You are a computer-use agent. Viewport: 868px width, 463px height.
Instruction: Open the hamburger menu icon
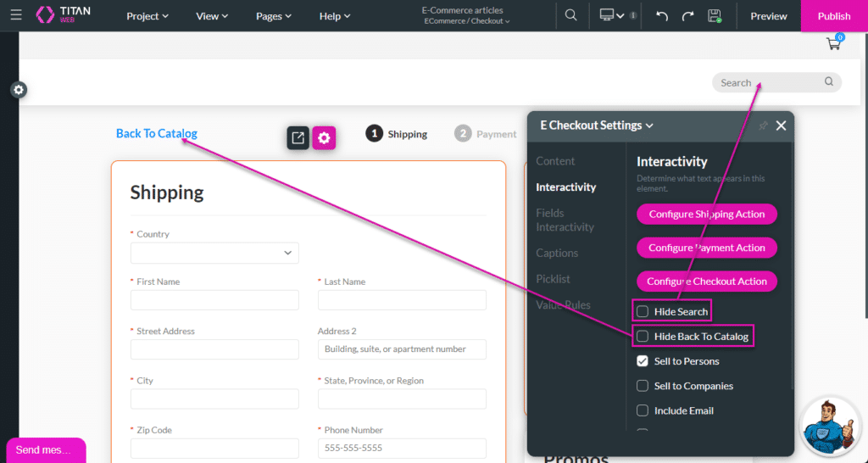click(16, 15)
